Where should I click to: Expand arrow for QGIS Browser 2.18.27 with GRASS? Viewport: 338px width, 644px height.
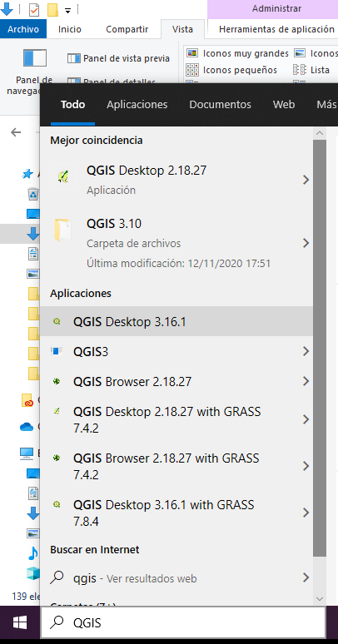(306, 466)
